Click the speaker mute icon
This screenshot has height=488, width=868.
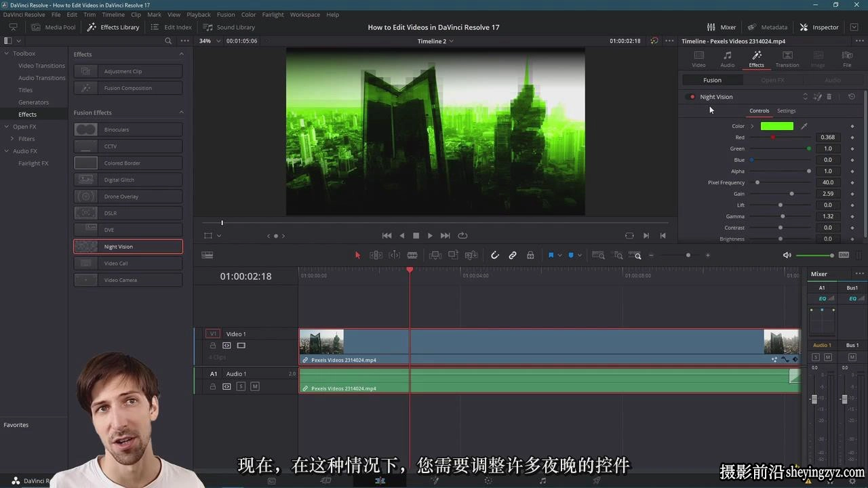coord(787,256)
